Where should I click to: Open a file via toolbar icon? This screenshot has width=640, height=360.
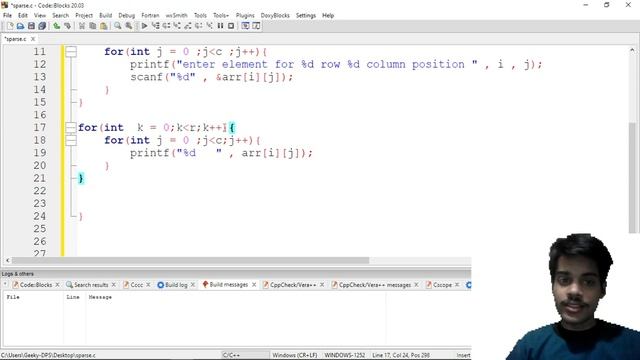pos(20,26)
